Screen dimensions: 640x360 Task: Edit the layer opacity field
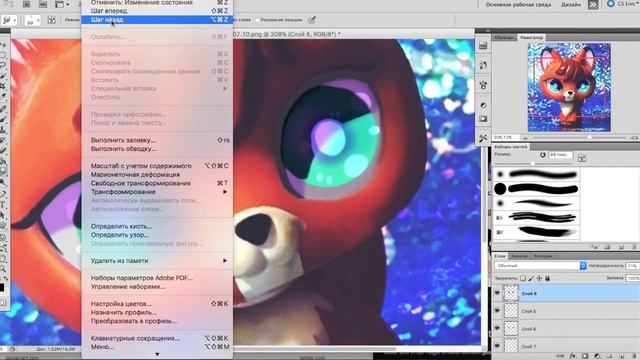633,266
